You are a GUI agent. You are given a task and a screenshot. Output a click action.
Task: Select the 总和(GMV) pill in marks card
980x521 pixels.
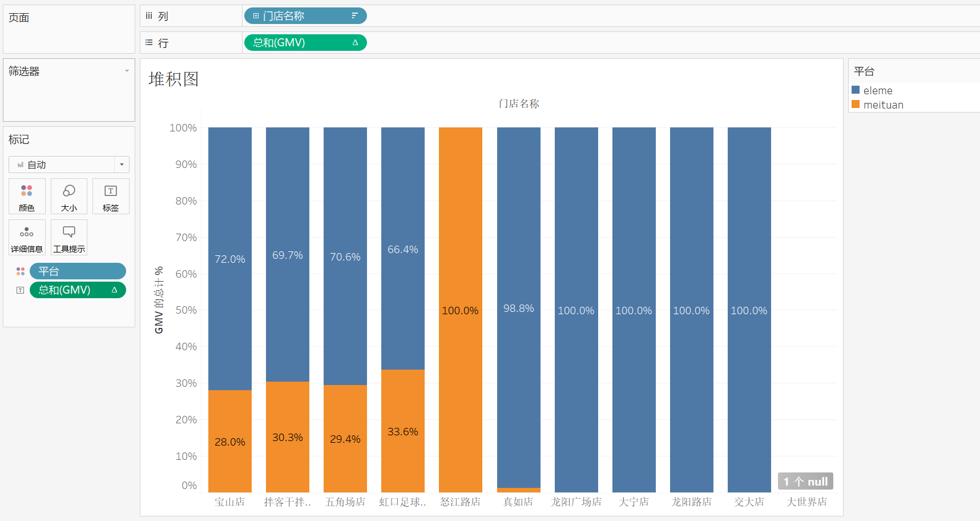pos(78,290)
